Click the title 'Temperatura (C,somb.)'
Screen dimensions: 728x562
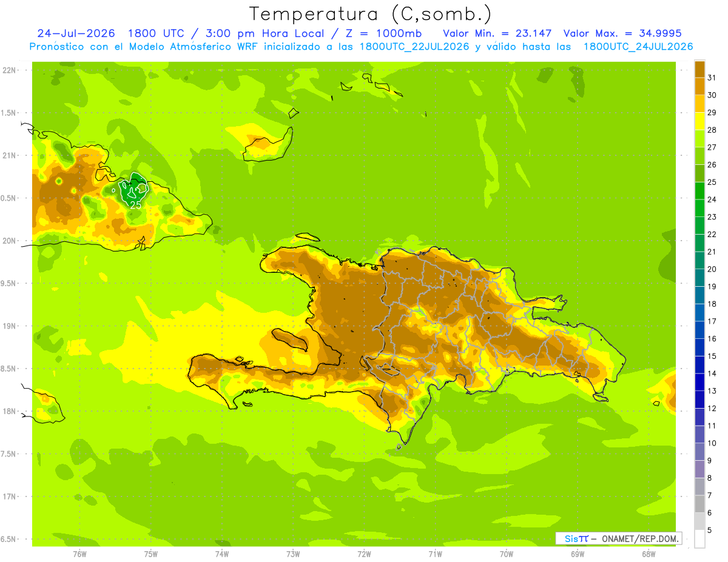coord(371,13)
